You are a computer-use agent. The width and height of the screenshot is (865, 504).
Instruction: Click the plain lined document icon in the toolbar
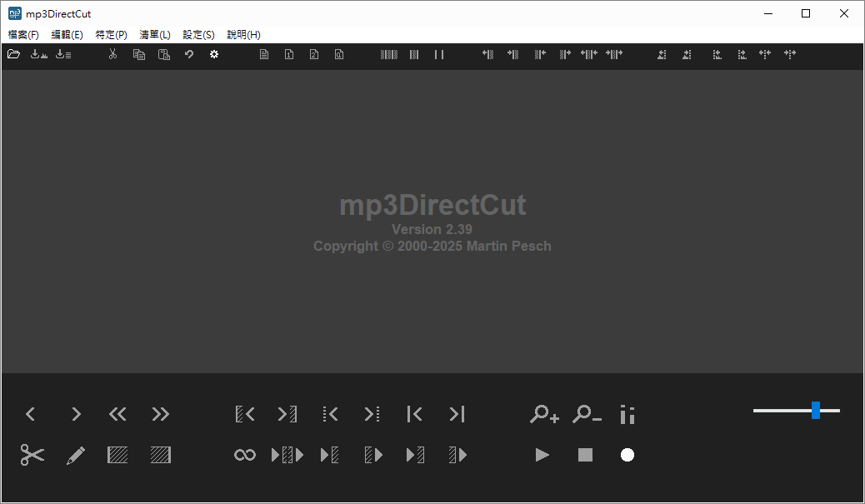pos(264,54)
